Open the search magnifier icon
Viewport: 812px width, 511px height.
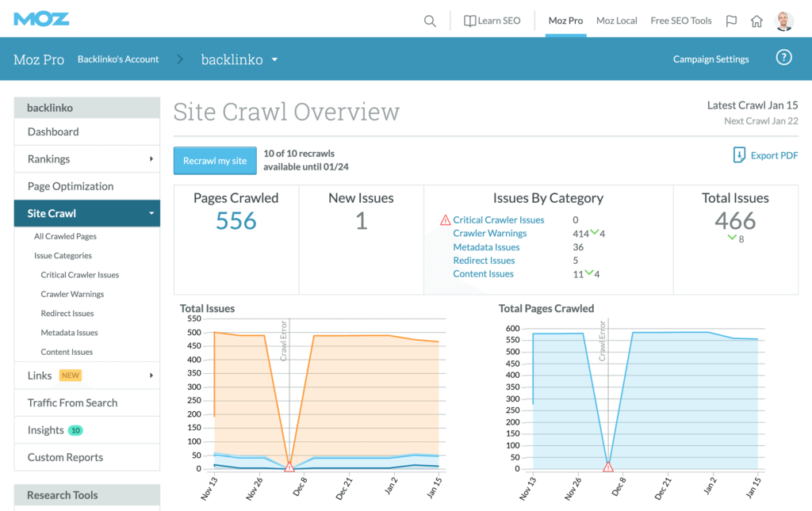(430, 21)
